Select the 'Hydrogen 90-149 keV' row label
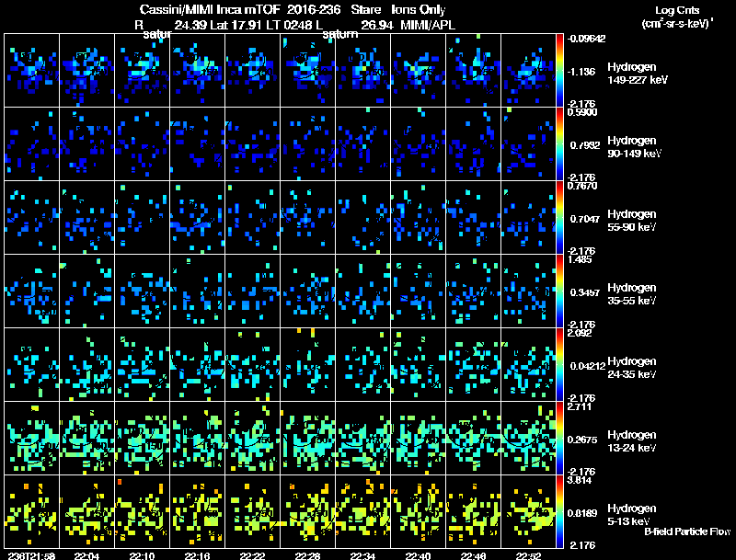 [634, 147]
